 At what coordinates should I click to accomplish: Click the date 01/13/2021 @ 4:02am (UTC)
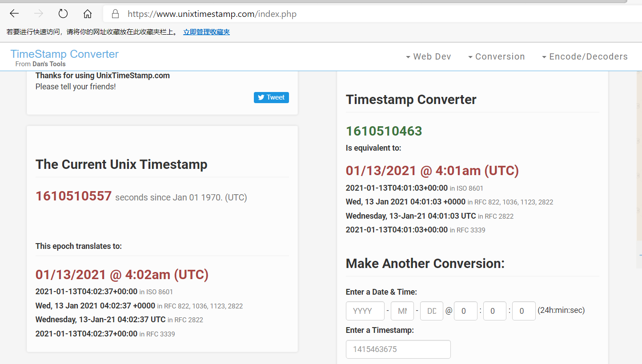click(122, 275)
